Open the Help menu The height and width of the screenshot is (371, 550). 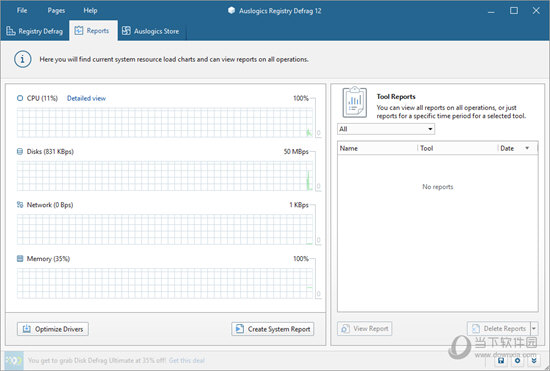pyautogui.click(x=90, y=10)
